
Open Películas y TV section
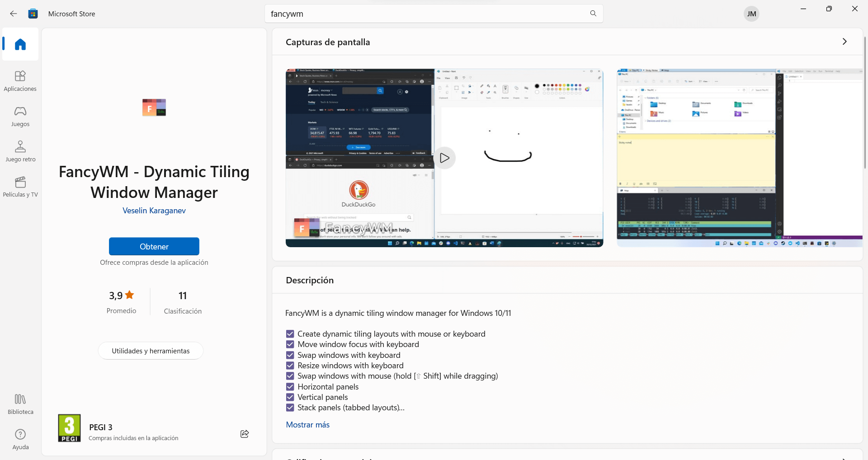20,187
